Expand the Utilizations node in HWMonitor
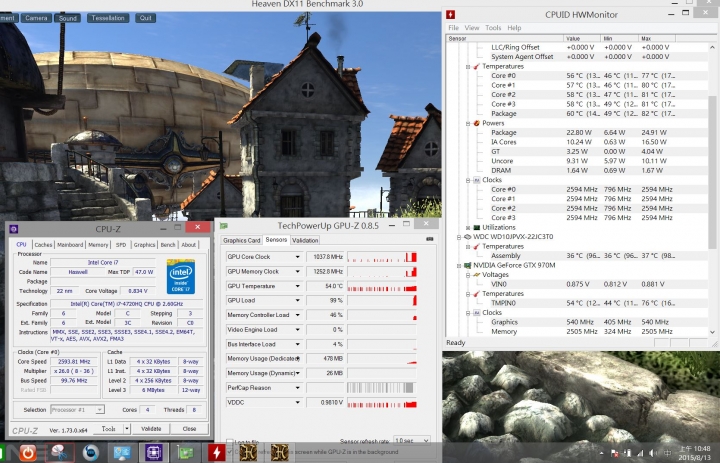720x463 pixels. click(x=468, y=227)
